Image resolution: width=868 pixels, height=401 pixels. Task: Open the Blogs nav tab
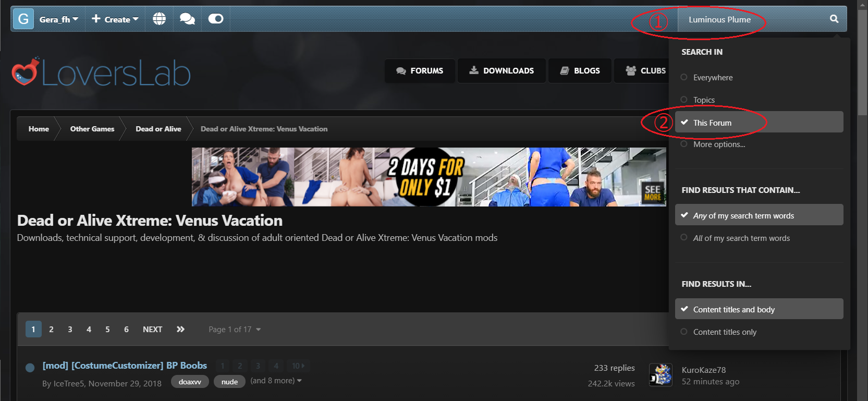pos(580,70)
